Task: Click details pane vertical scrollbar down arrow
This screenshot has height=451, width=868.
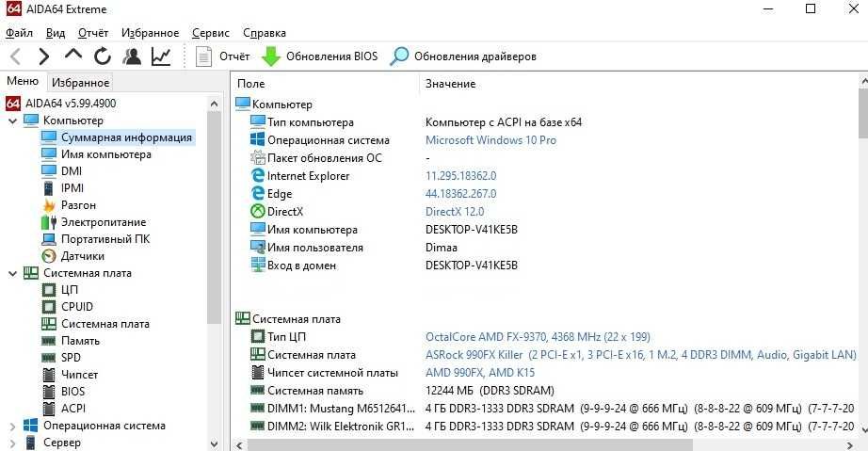Action: (863, 428)
